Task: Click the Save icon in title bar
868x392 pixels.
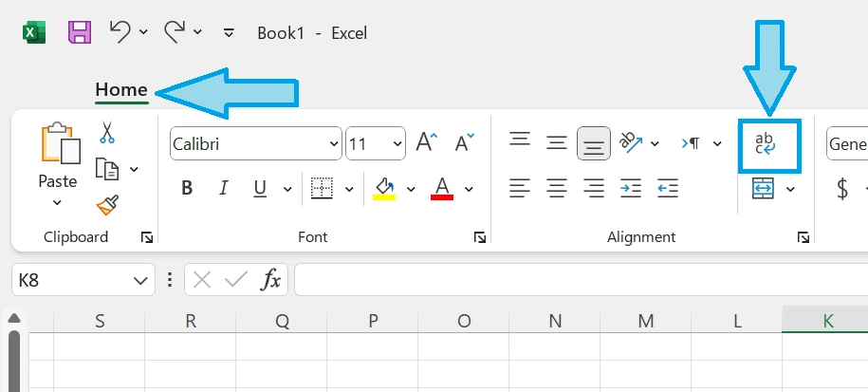Action: [x=79, y=32]
